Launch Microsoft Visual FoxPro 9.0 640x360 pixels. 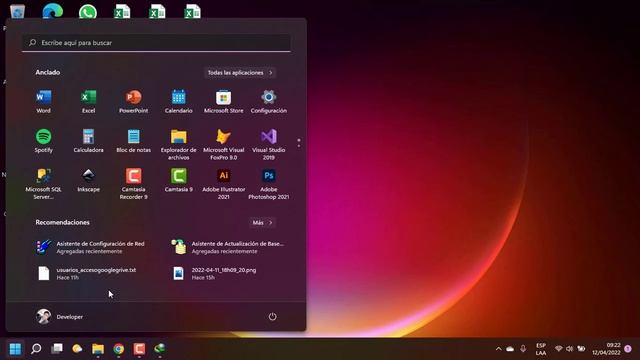(x=223, y=144)
